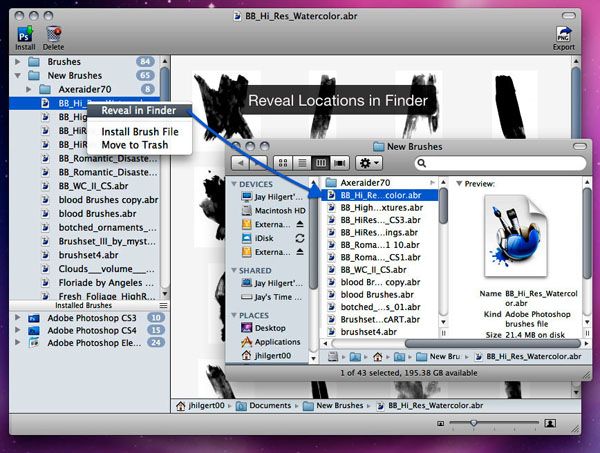Collapse the Preview disclosure triangle in Finder
This screenshot has width=600, height=453.
pyautogui.click(x=459, y=184)
